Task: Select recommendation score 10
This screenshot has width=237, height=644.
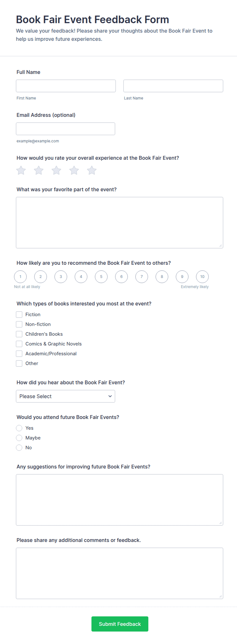Action: coord(202,277)
